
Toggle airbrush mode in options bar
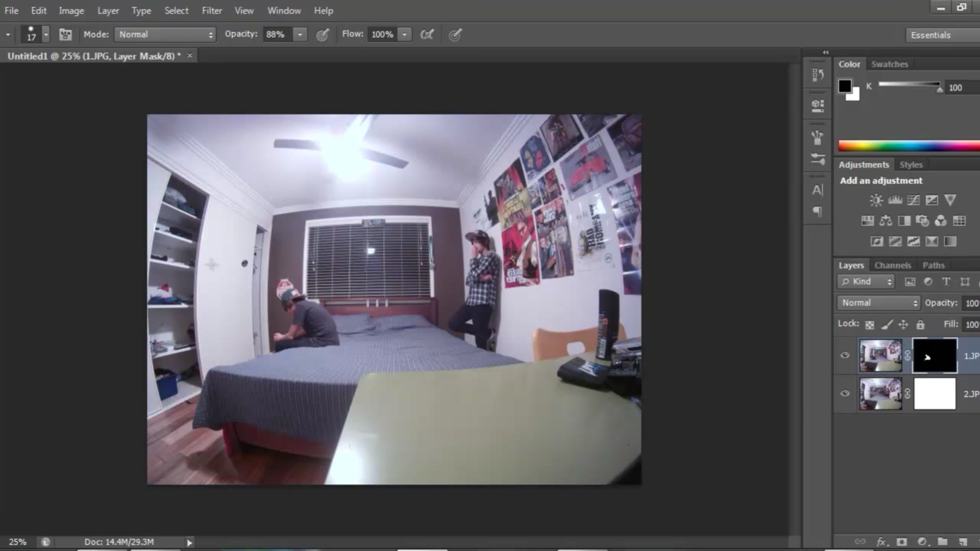click(x=427, y=34)
